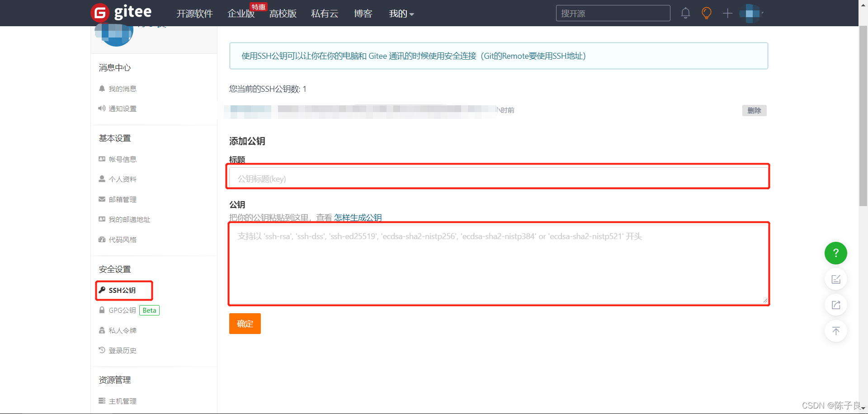
Task: Select SSH公钥 with the key icon
Action: tap(123, 290)
